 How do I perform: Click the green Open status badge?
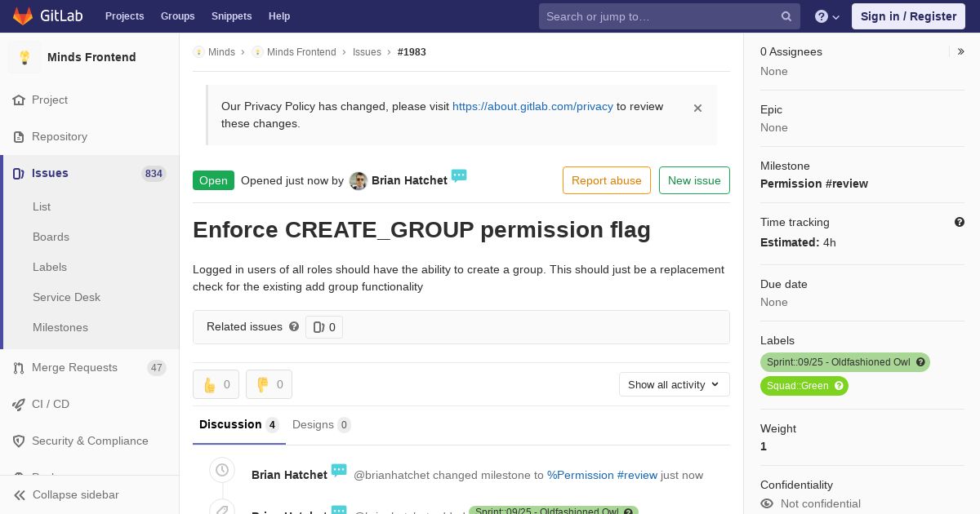coord(213,180)
